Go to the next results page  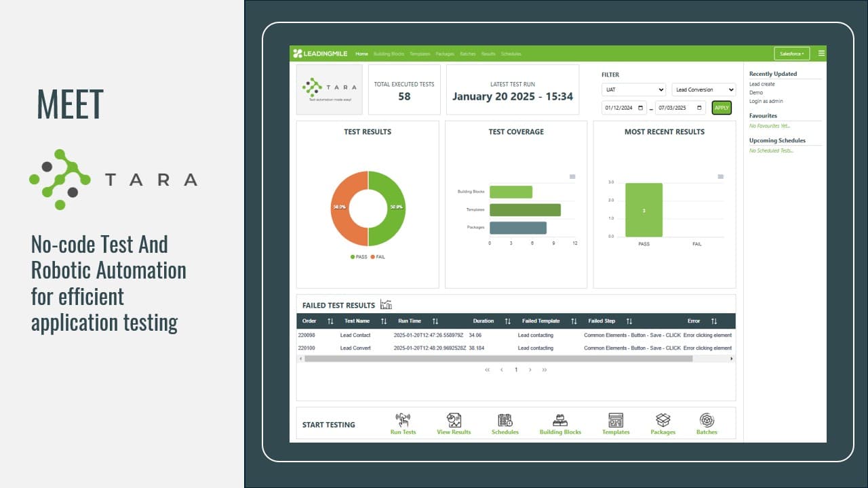[x=530, y=370]
